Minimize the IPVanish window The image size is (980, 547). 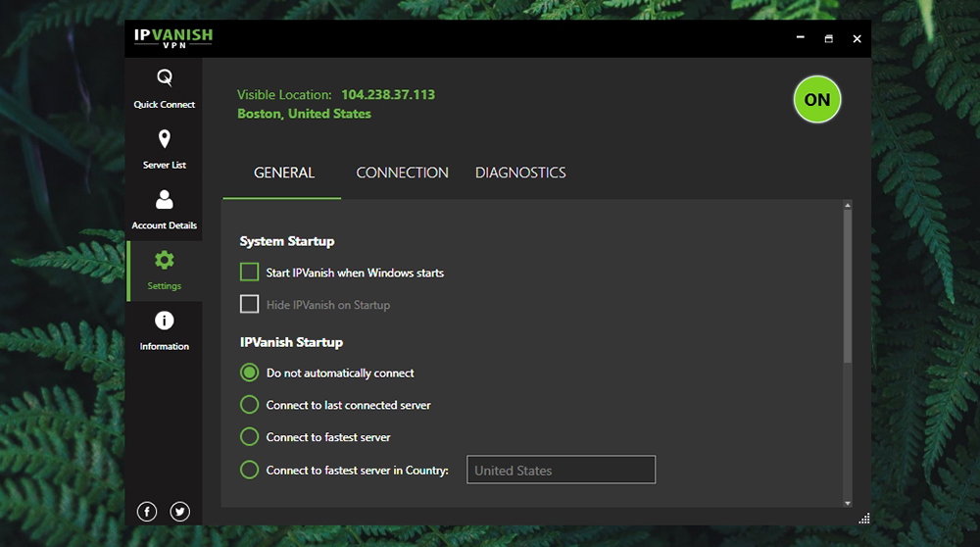[800, 38]
